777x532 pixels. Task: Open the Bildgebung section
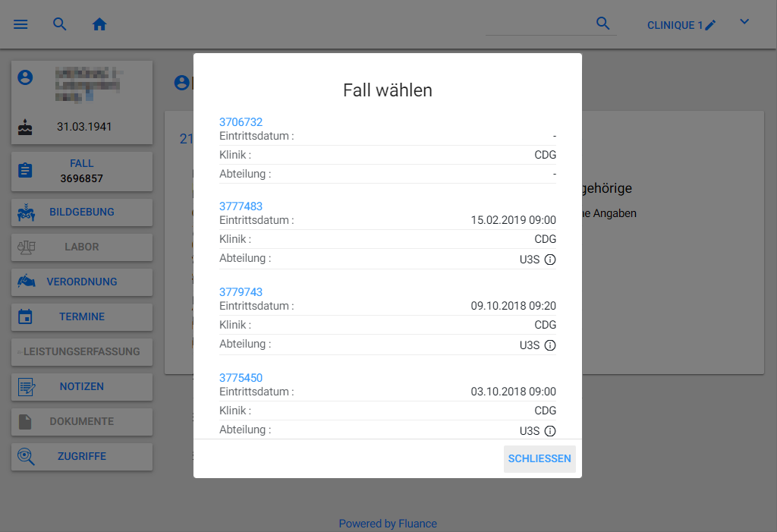point(82,212)
